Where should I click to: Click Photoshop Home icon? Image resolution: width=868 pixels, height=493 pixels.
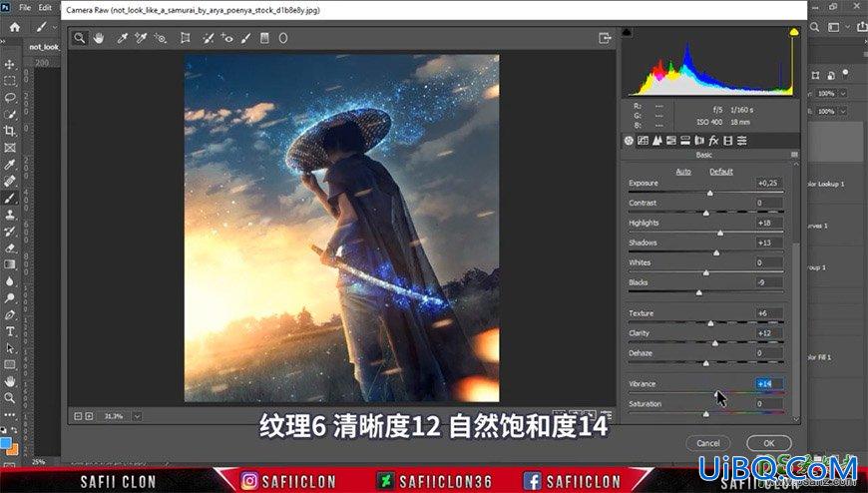pos(14,27)
